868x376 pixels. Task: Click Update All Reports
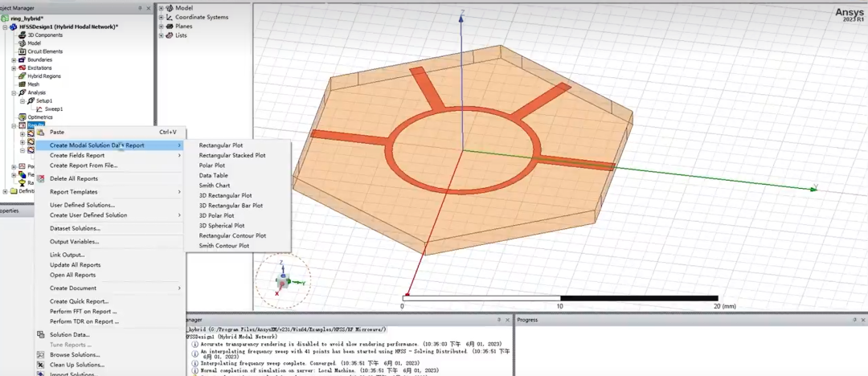tap(75, 265)
